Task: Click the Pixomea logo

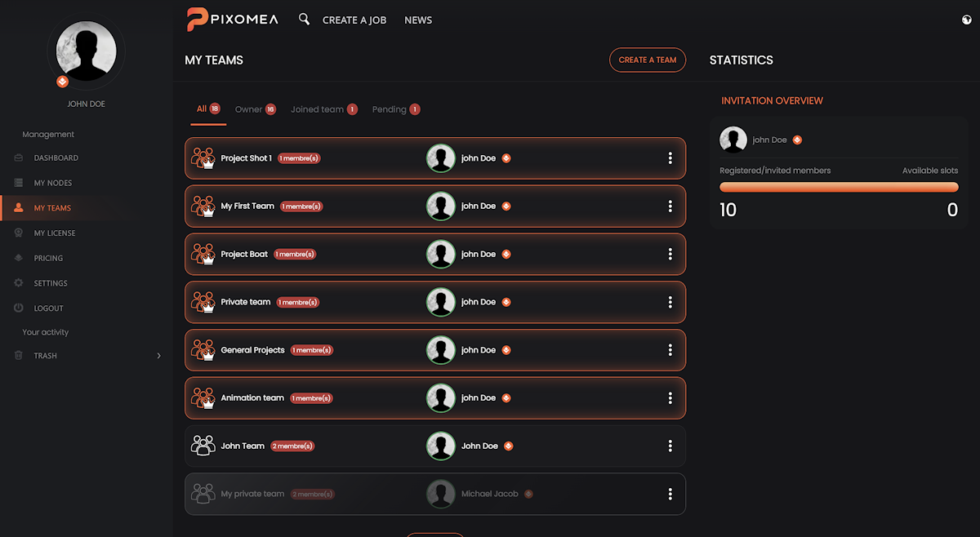Action: (233, 20)
